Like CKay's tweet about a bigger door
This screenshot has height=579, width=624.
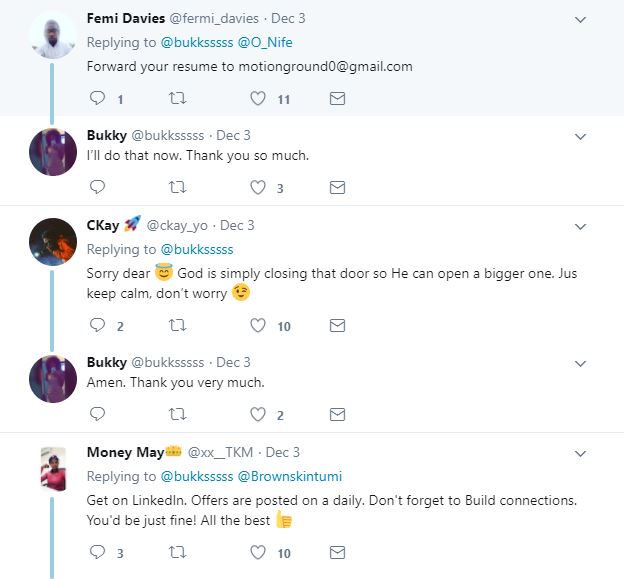(x=258, y=325)
